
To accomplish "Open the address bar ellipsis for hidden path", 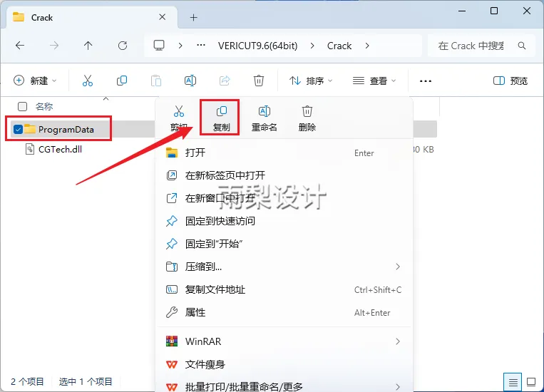I will click(x=201, y=45).
